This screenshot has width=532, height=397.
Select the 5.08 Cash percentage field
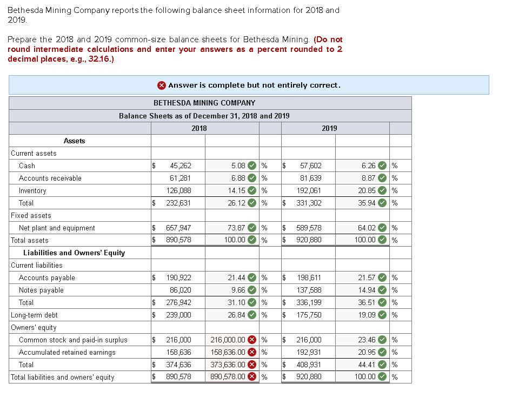coord(232,166)
